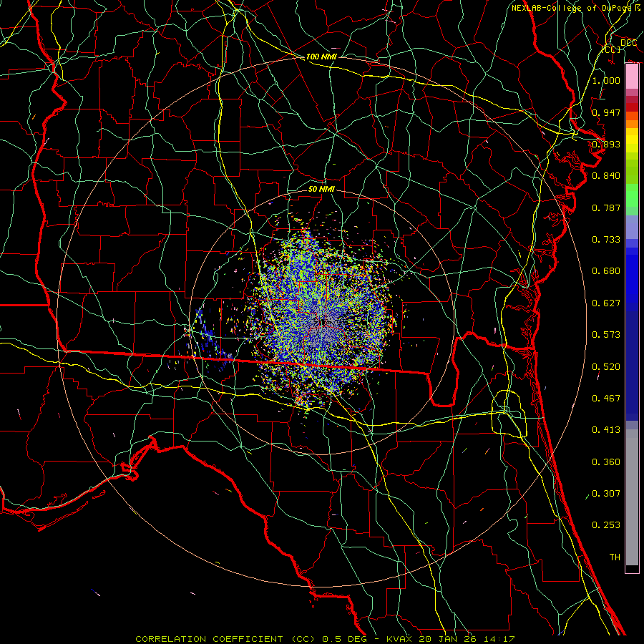Screen dimensions: 644x644
Task: Click the 0.627 legend value
Action: point(606,303)
